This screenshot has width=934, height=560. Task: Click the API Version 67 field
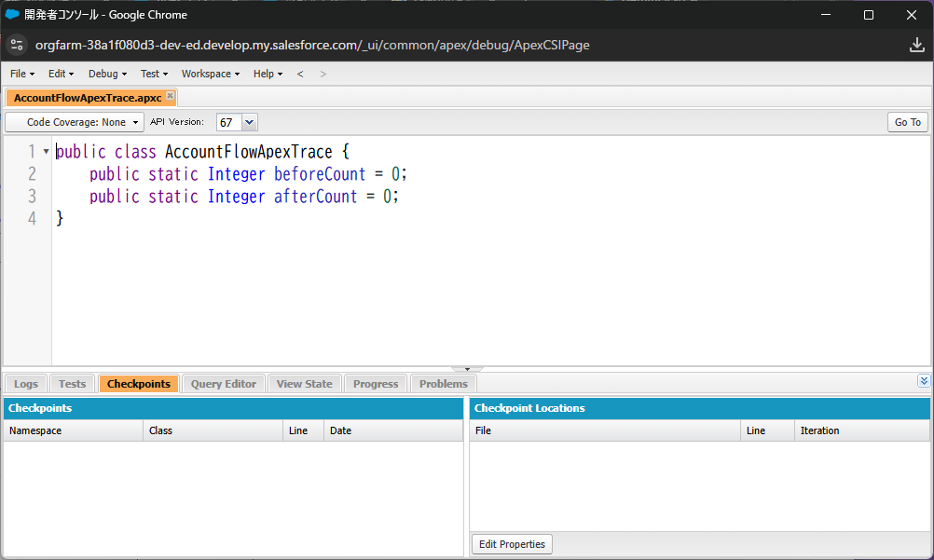coord(229,122)
